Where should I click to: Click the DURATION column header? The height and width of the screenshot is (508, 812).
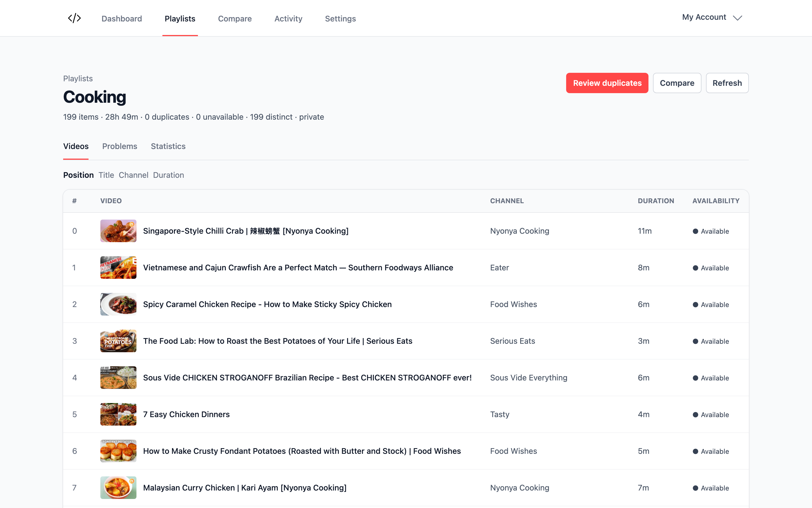(x=656, y=201)
